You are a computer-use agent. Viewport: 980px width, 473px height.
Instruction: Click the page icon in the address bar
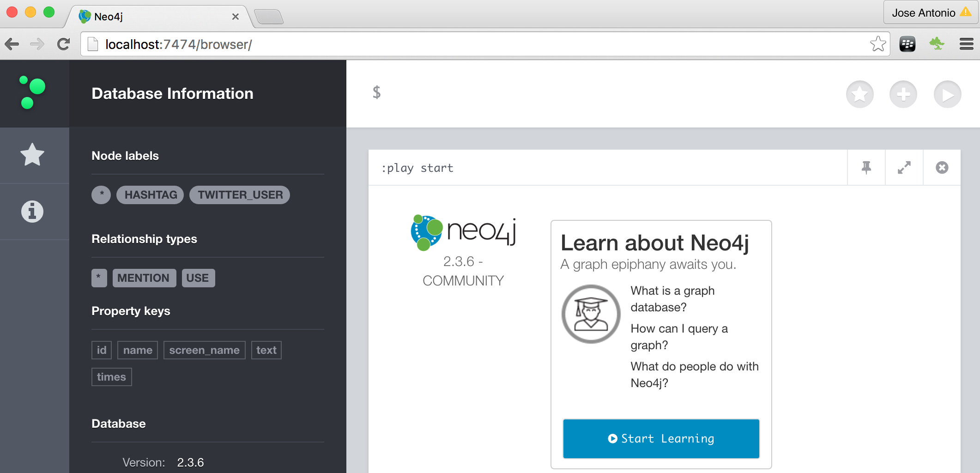click(93, 44)
